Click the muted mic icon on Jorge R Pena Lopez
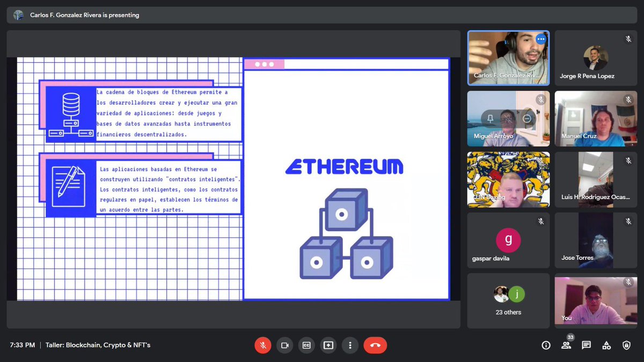 tap(628, 39)
